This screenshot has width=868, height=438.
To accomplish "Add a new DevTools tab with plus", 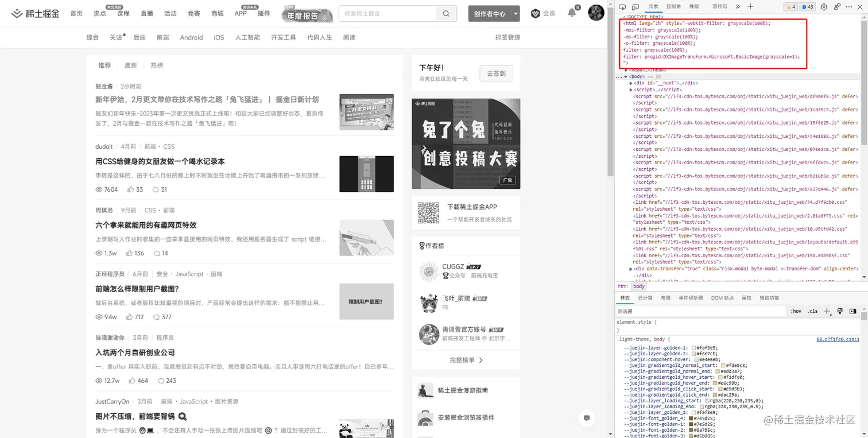I will tap(750, 6).
